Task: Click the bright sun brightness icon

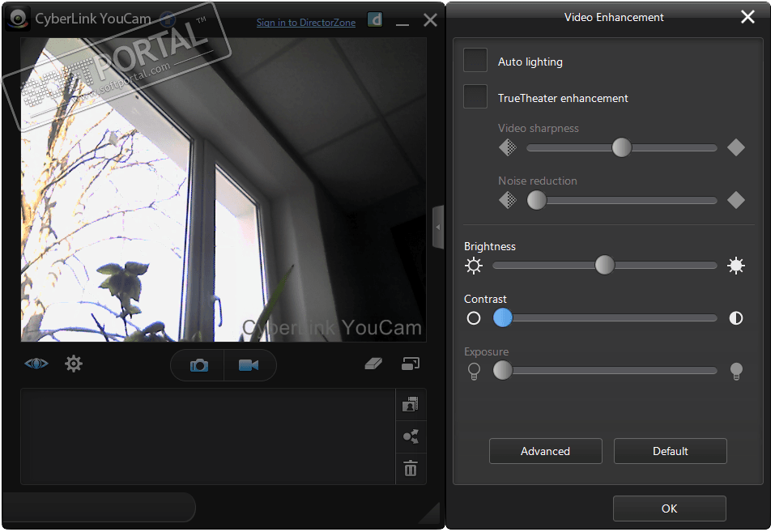Action: coord(736,266)
